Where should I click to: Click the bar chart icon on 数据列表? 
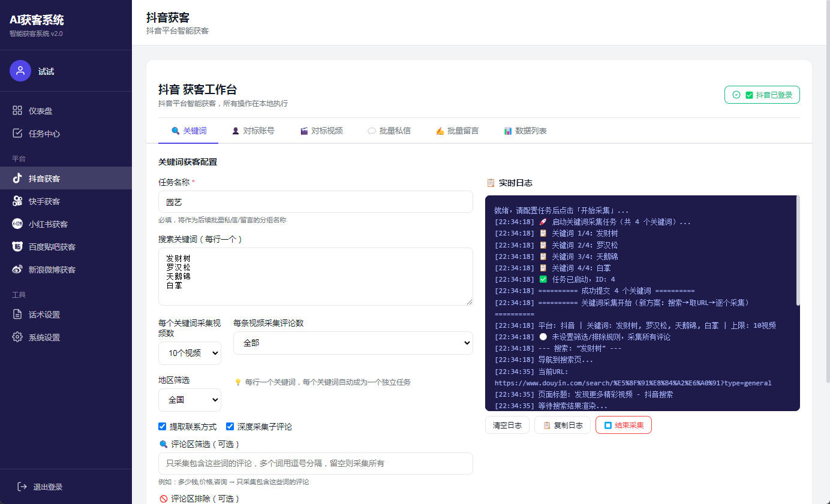pyautogui.click(x=508, y=131)
